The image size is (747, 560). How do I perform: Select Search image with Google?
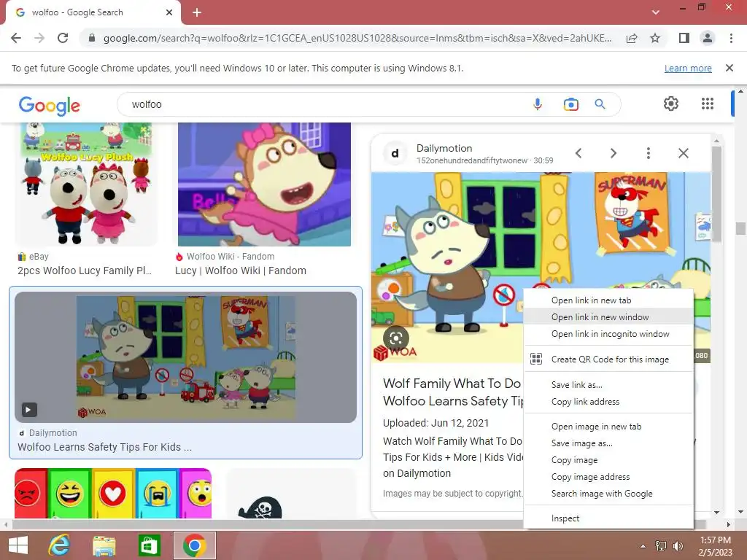608,494
